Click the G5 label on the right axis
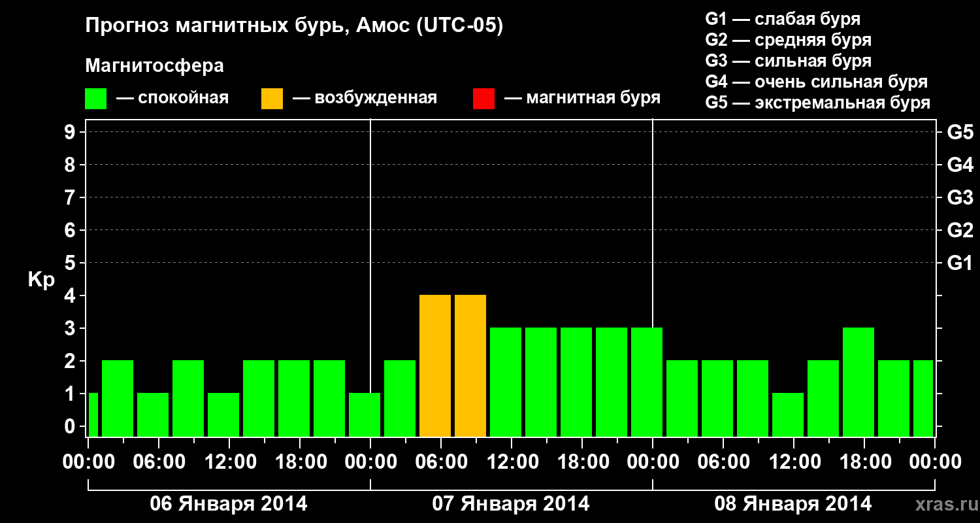 pos(960,132)
